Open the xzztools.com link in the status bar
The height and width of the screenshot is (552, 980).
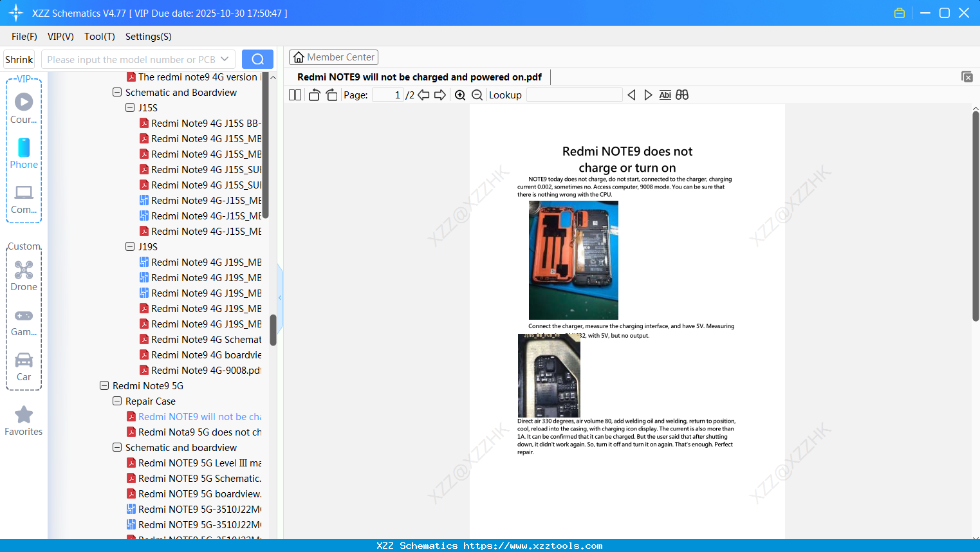[533, 546]
